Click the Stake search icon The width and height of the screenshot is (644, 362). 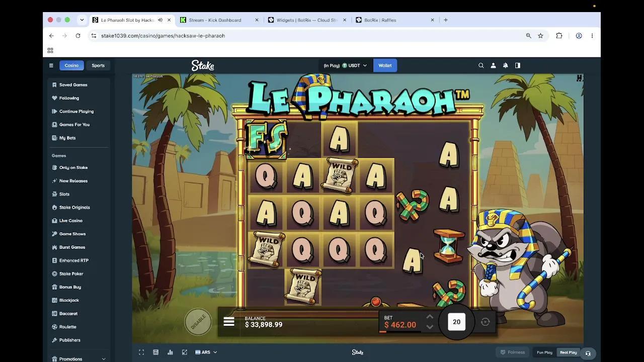point(481,65)
